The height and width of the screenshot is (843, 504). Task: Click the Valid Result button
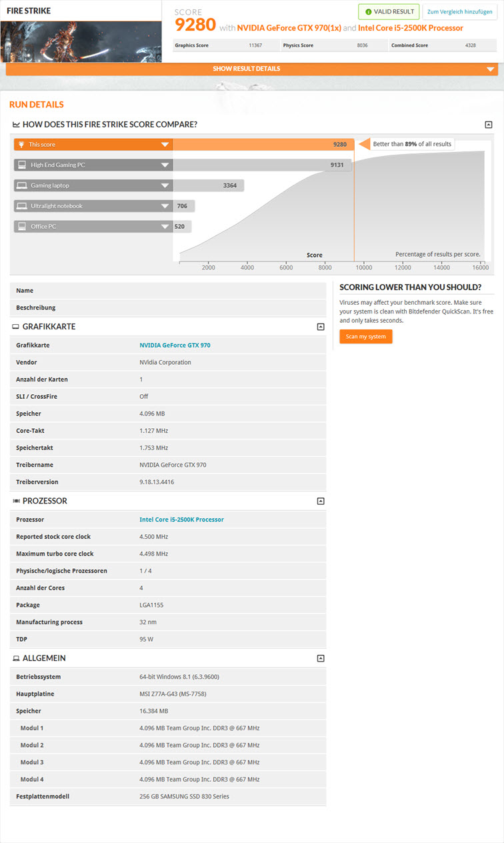(389, 12)
